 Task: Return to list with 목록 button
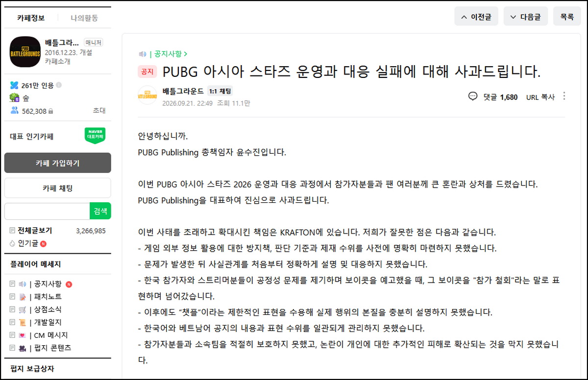[567, 17]
